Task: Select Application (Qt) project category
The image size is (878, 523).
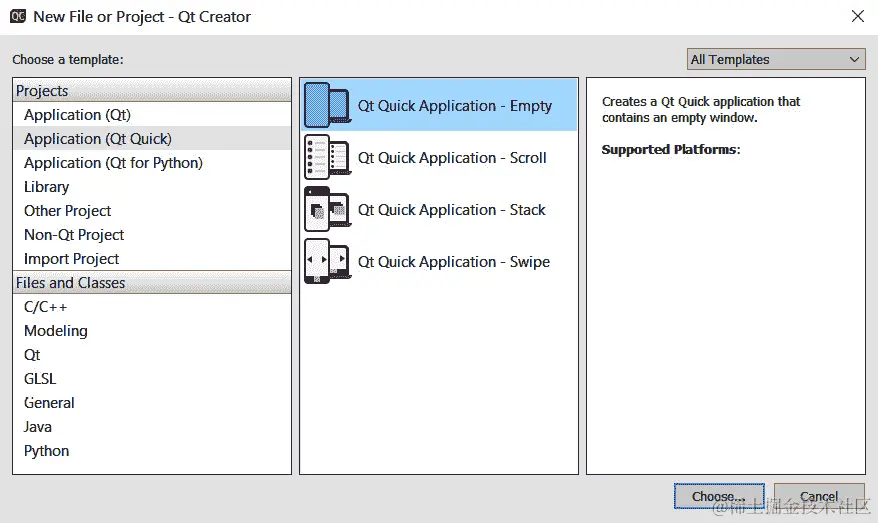Action: (x=152, y=115)
